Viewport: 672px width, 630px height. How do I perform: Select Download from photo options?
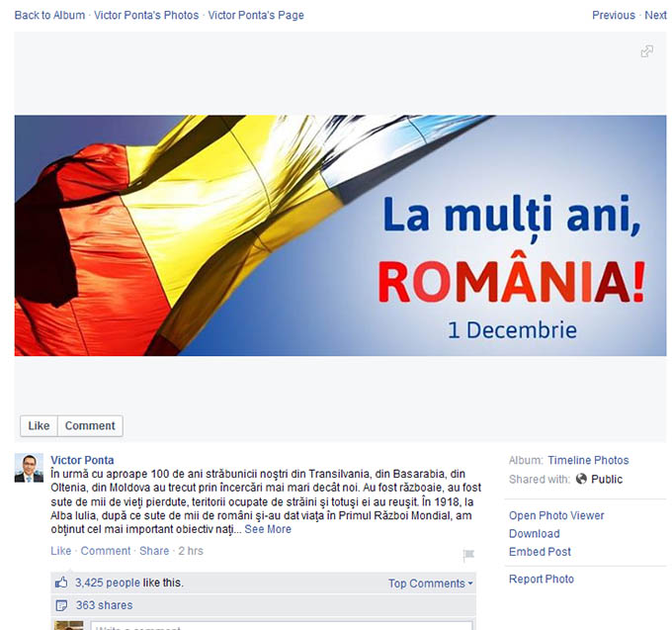point(534,534)
